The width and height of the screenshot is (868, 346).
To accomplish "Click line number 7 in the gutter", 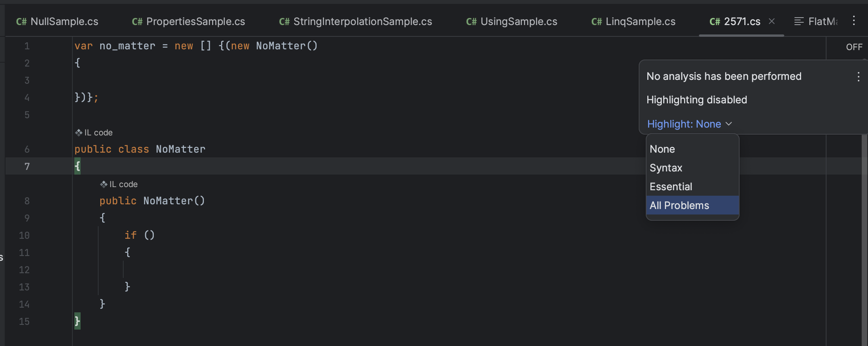I will click(27, 166).
